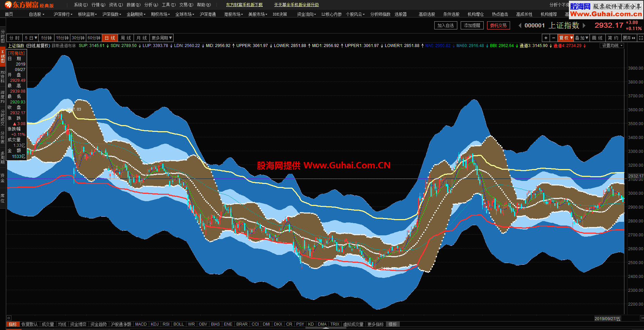644x330 pixels.
Task: Select the BOLL indicator tab
Action: pyautogui.click(x=179, y=324)
